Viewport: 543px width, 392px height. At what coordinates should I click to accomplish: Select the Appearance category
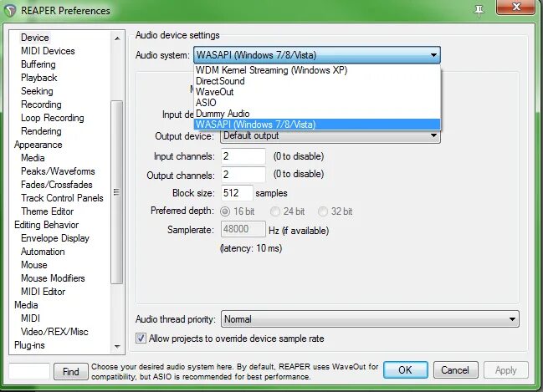[38, 145]
